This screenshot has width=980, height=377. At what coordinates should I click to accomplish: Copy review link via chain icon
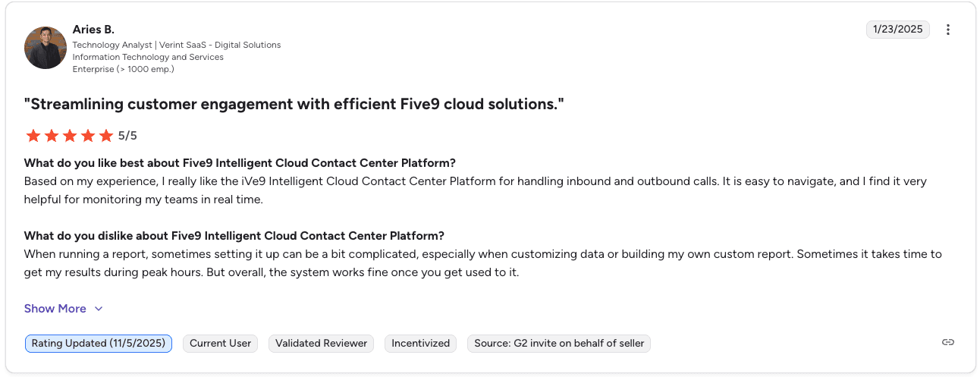coord(947,343)
